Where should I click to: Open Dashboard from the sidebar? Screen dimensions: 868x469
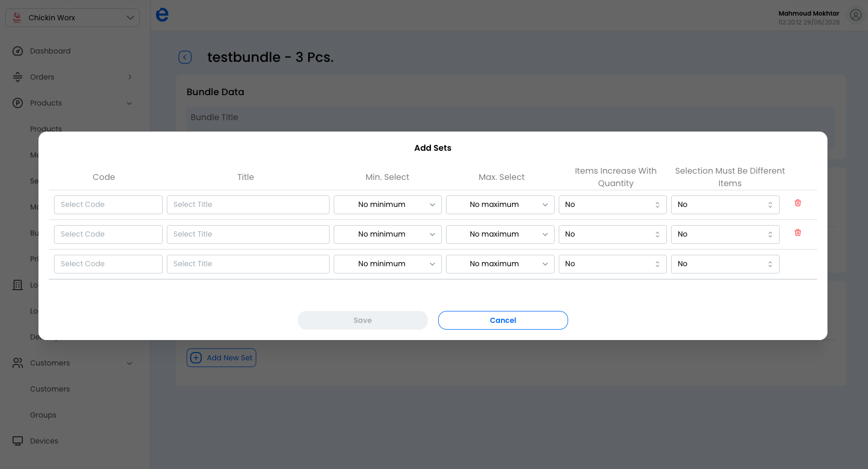coord(50,51)
